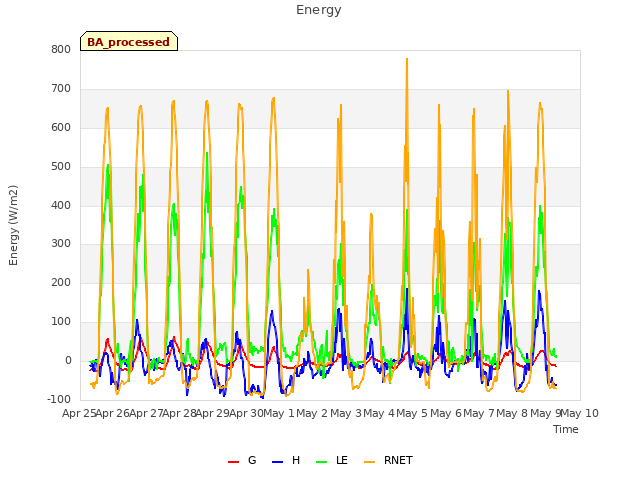Click the blue H legend swatch
The height and width of the screenshot is (480, 640).
(278, 462)
